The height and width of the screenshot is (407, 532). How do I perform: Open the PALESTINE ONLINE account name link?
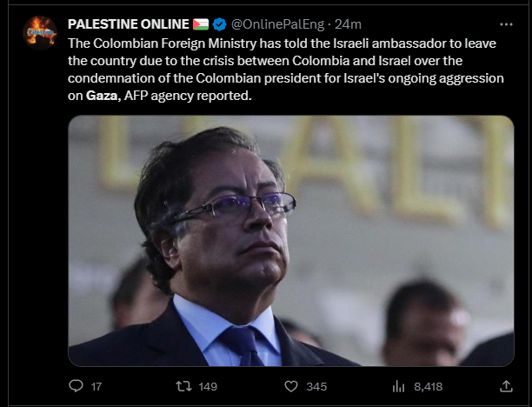click(x=129, y=22)
